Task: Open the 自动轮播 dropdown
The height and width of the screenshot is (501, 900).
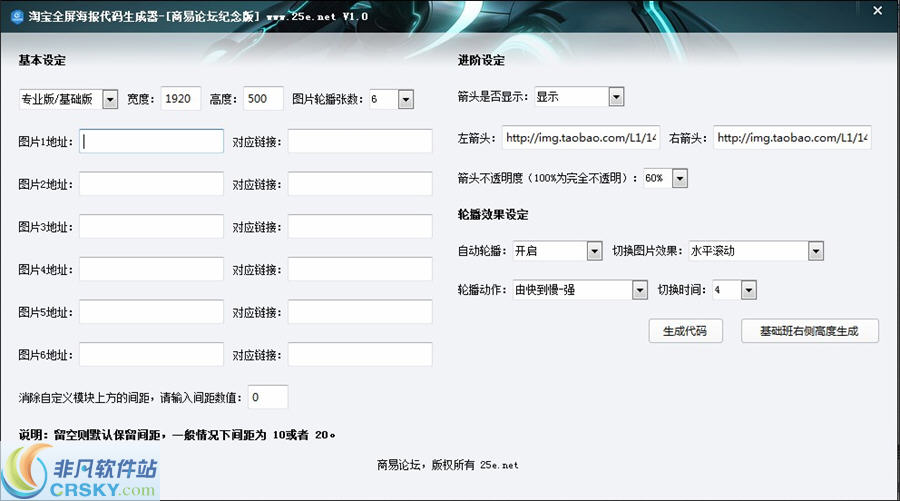Action: [557, 251]
